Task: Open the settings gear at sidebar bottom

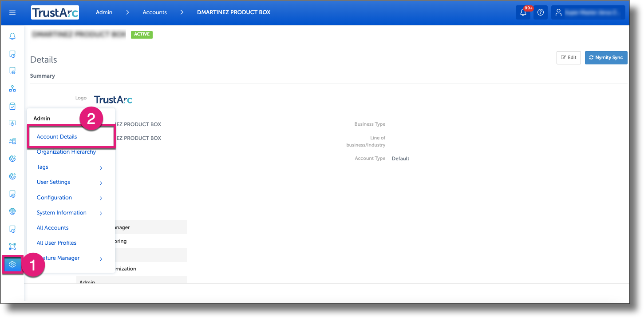Action: pos(12,264)
